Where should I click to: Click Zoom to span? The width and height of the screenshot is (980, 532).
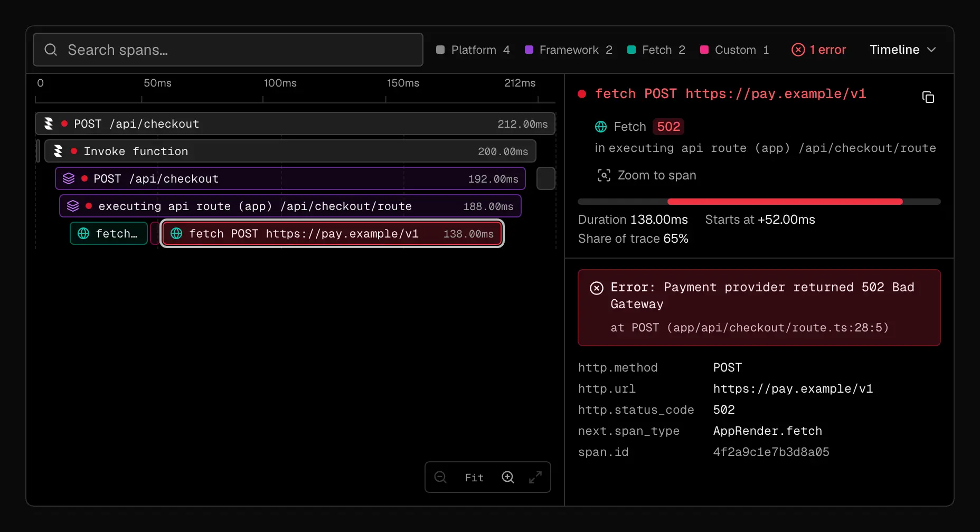click(647, 175)
